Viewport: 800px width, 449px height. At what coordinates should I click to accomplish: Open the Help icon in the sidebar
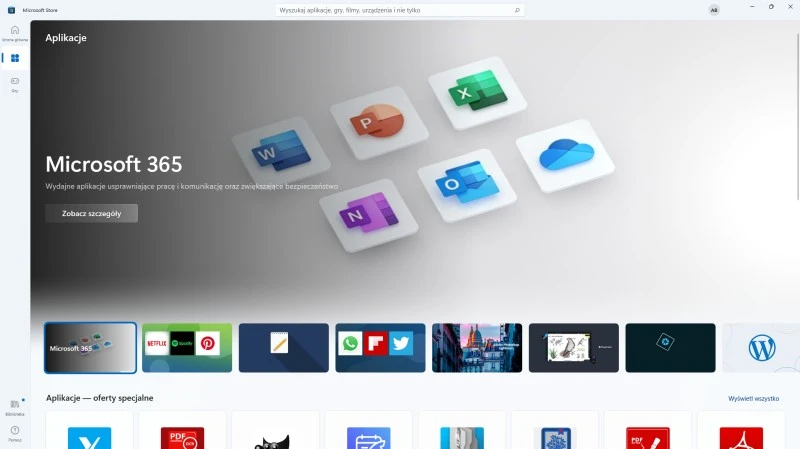click(x=15, y=433)
